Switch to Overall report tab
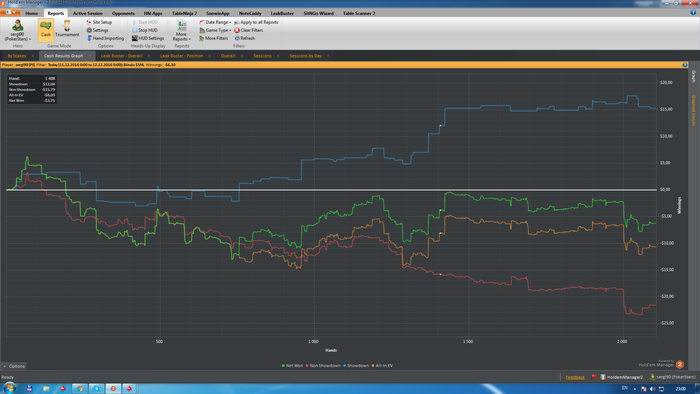The width and height of the screenshot is (700, 394). point(228,56)
